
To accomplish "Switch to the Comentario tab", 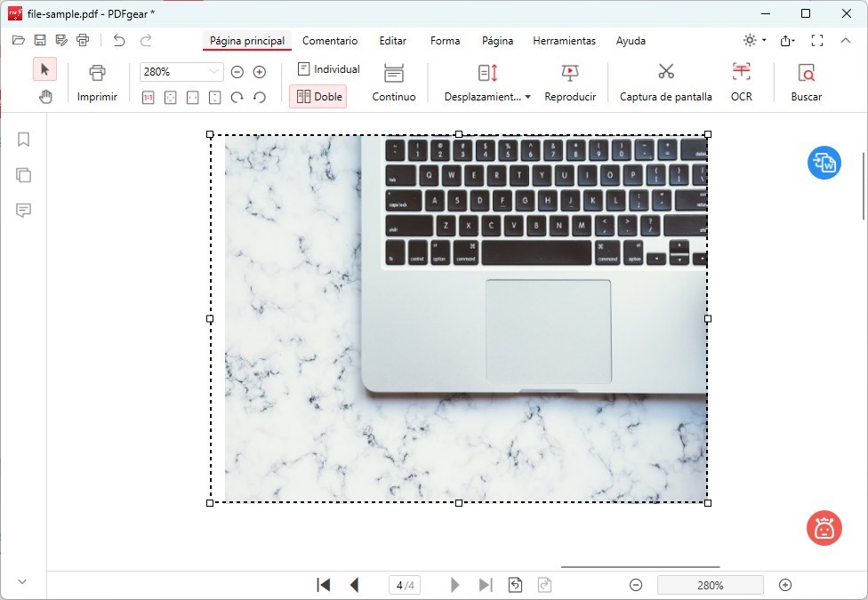I will point(330,41).
